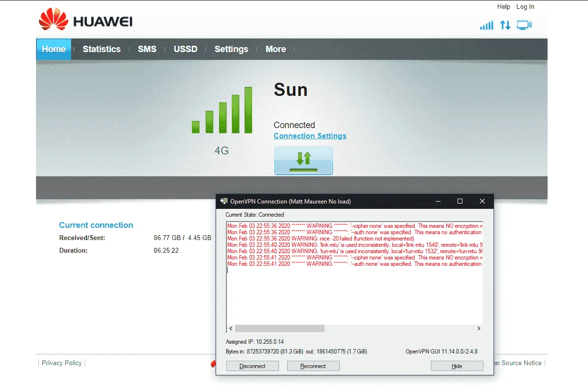This screenshot has height=390, width=588.
Task: Minimize the OpenVPN Connection window
Action: tap(438, 201)
